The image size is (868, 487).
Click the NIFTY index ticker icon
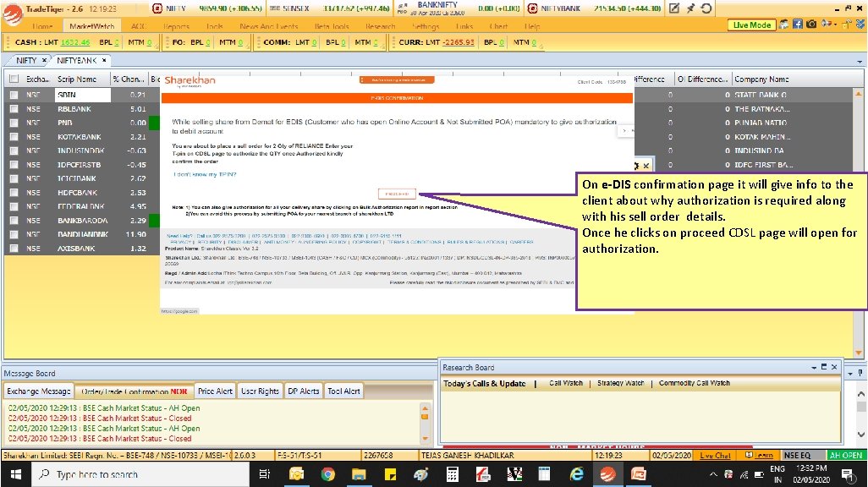[157, 8]
